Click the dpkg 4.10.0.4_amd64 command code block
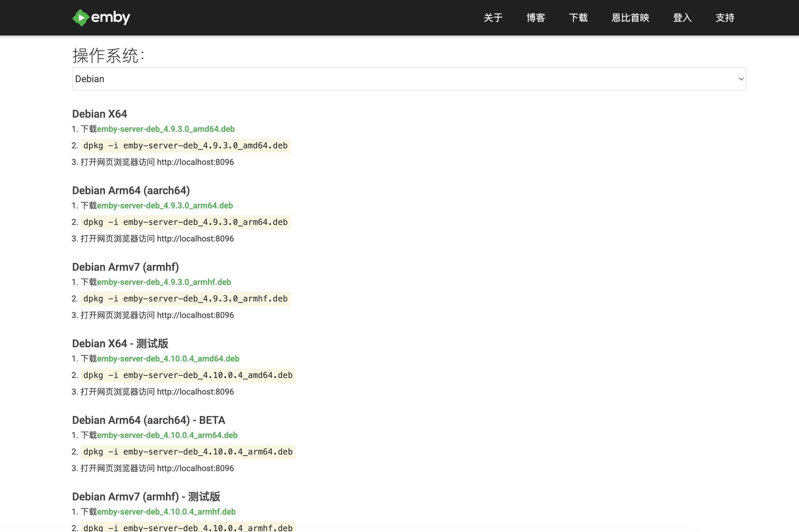The height and width of the screenshot is (532, 799). pyautogui.click(x=188, y=375)
